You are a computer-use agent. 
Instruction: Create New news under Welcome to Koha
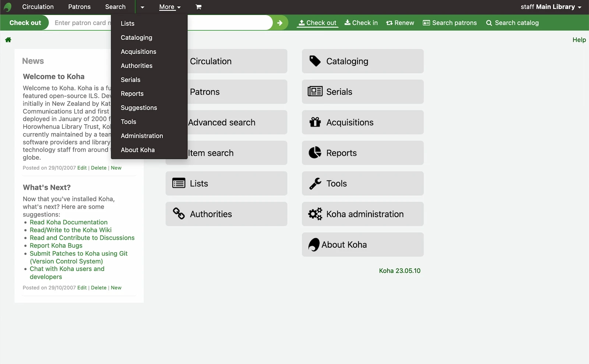click(x=116, y=168)
